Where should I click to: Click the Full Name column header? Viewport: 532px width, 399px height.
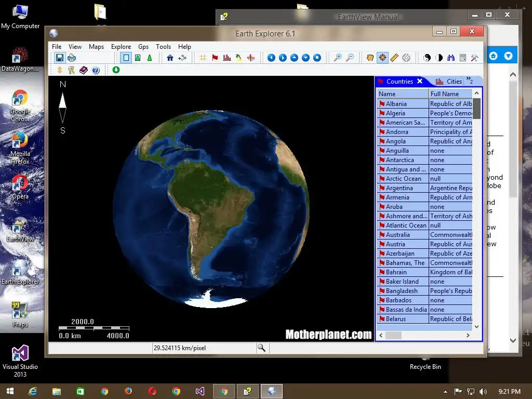[450, 94]
